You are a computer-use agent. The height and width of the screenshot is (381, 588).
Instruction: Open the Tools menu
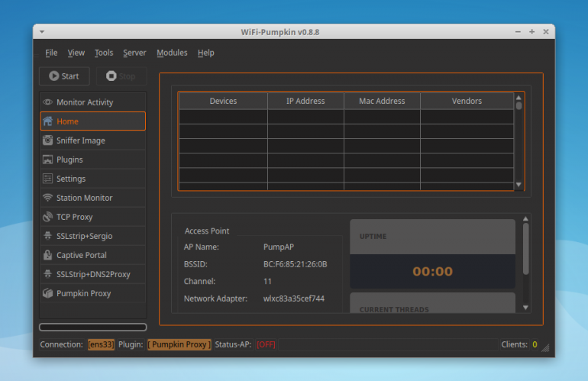tap(104, 53)
